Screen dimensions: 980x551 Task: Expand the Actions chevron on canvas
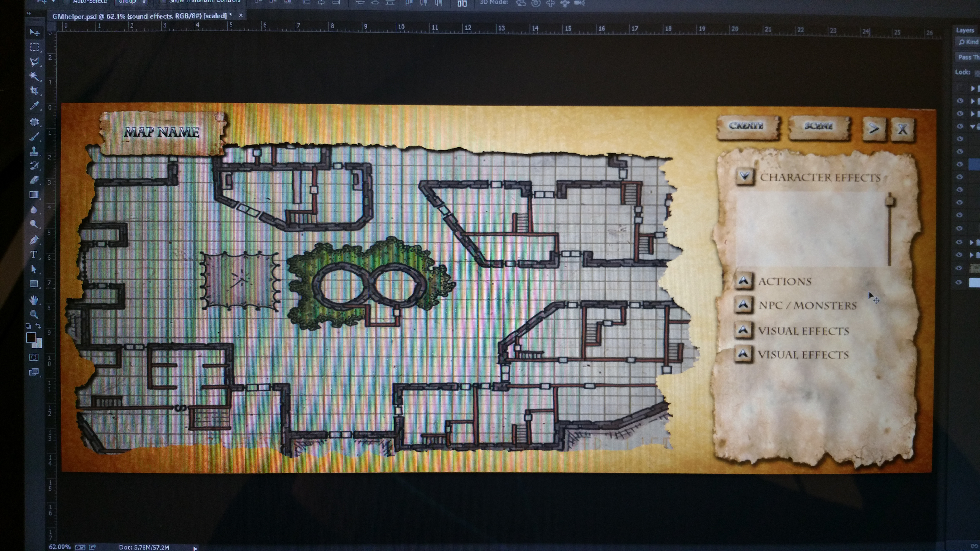pos(743,281)
